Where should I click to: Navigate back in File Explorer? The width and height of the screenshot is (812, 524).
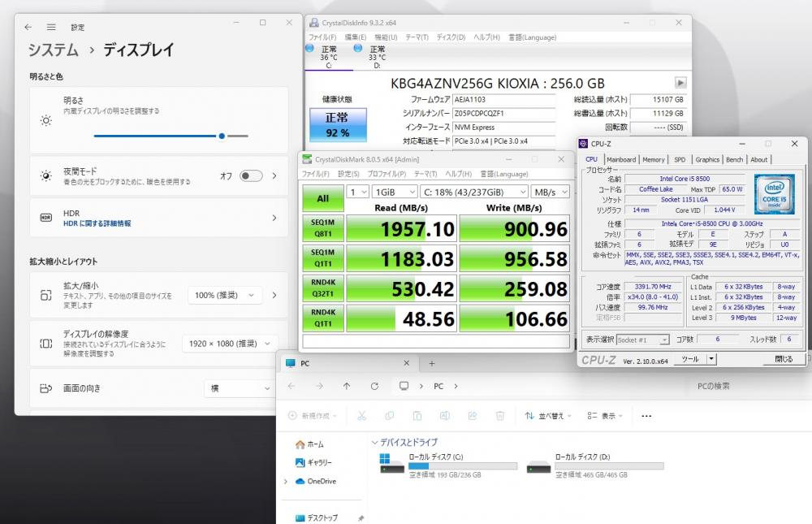coord(292,386)
